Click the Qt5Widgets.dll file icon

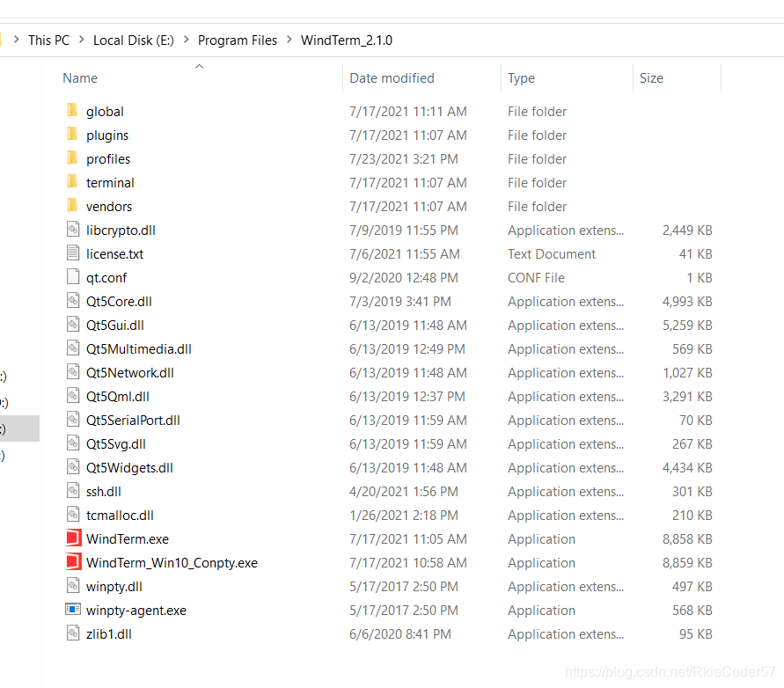73,467
